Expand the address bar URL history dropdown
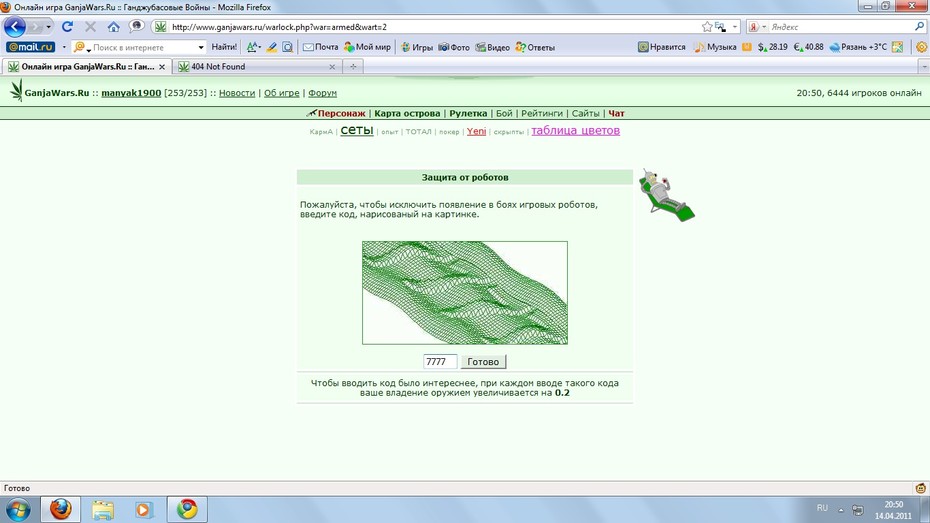930x523 pixels. point(735,27)
